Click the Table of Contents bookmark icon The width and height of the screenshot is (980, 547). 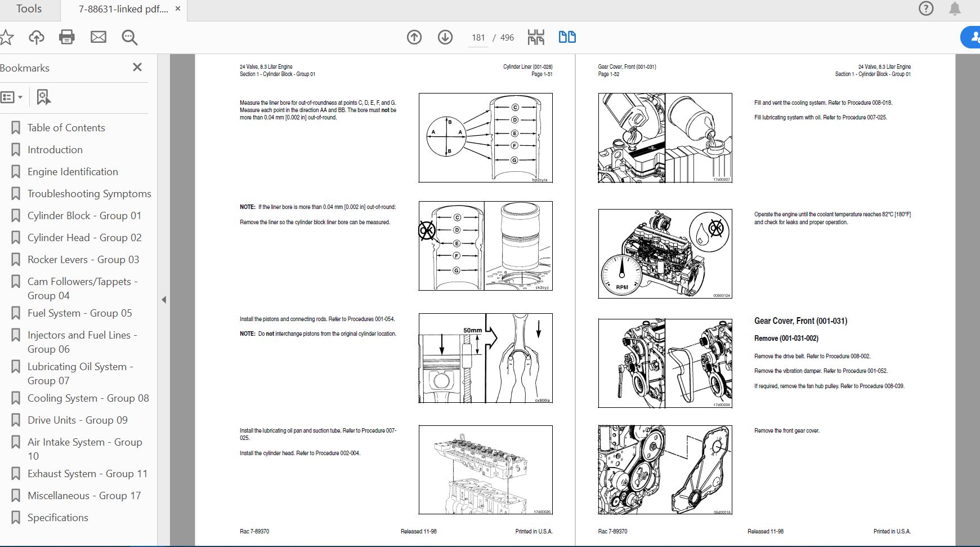[x=16, y=128]
